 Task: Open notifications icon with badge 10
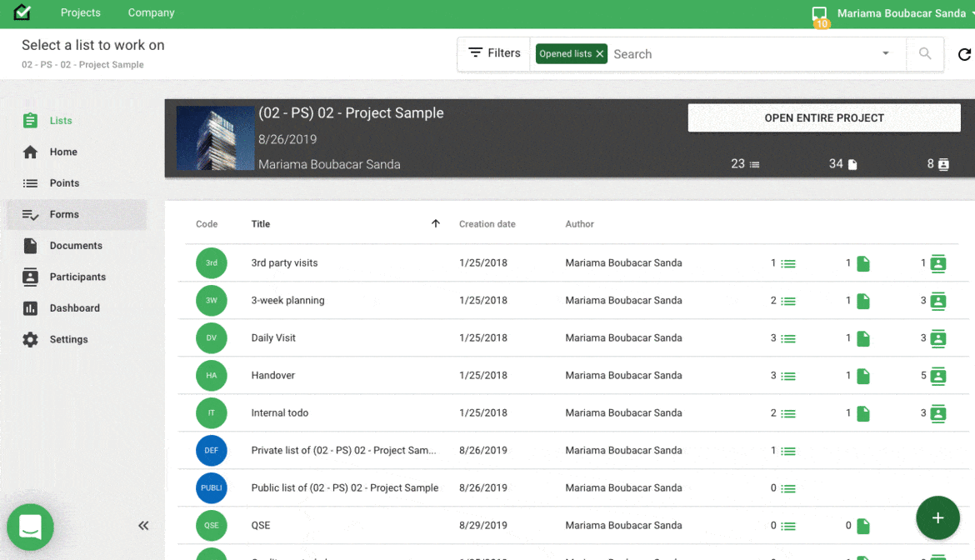click(x=820, y=15)
